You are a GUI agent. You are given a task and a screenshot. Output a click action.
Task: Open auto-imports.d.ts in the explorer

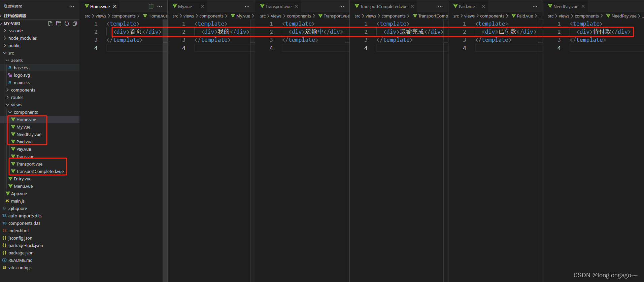pyautogui.click(x=40, y=216)
